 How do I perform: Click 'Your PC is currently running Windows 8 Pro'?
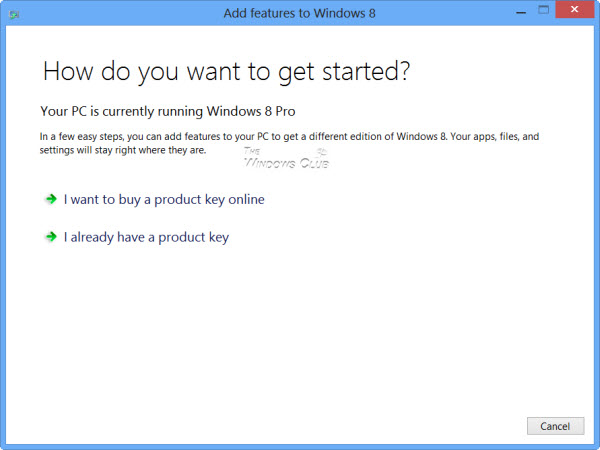(168, 111)
